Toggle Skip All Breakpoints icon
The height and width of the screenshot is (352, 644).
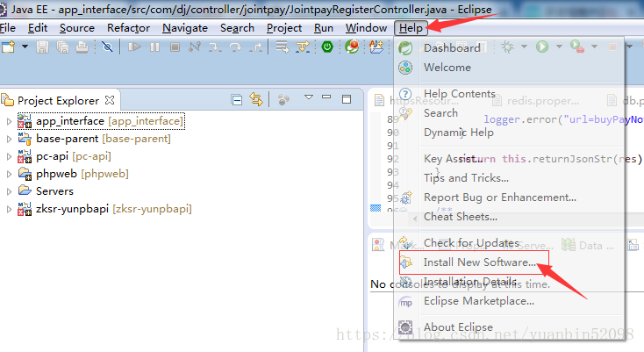click(108, 47)
